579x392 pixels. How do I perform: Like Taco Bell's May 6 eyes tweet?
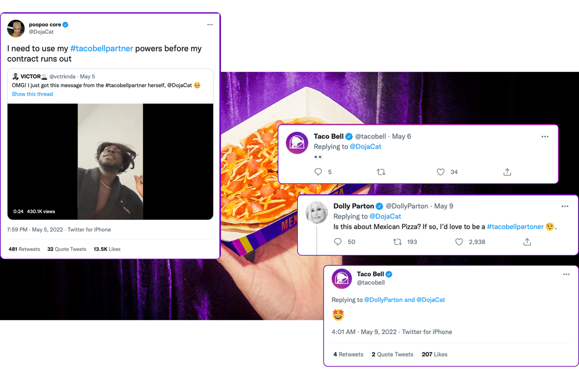click(x=441, y=172)
